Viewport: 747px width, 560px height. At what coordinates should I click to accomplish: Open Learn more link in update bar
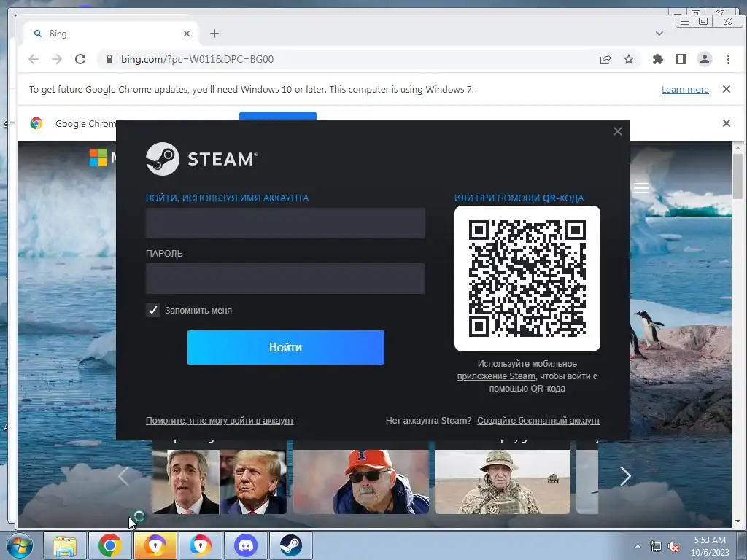point(685,90)
